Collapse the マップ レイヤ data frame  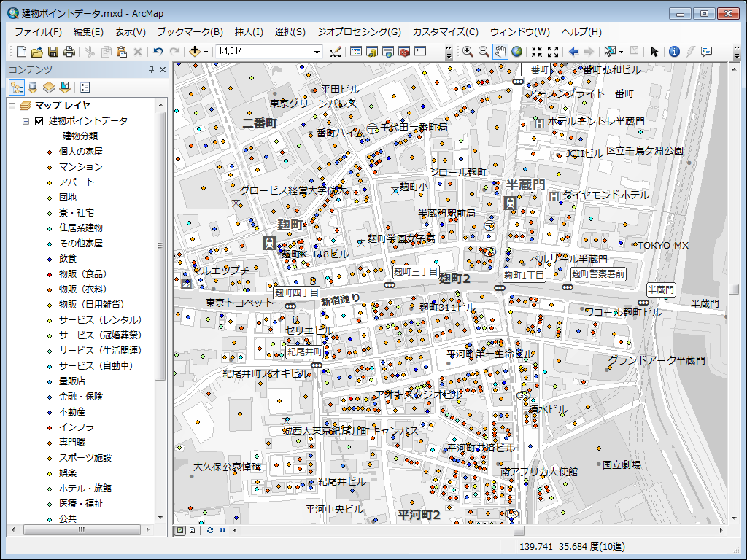click(x=12, y=106)
